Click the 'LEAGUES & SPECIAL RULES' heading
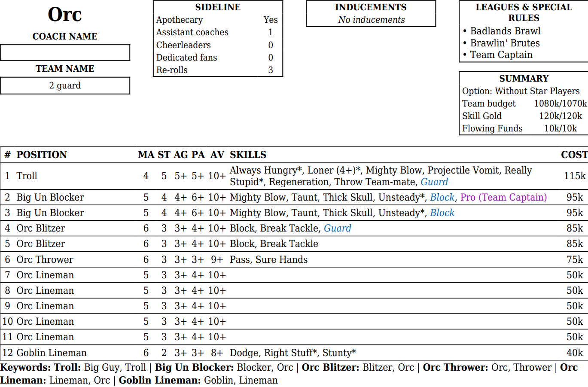Viewport: 588px width, 387px height. (524, 12)
